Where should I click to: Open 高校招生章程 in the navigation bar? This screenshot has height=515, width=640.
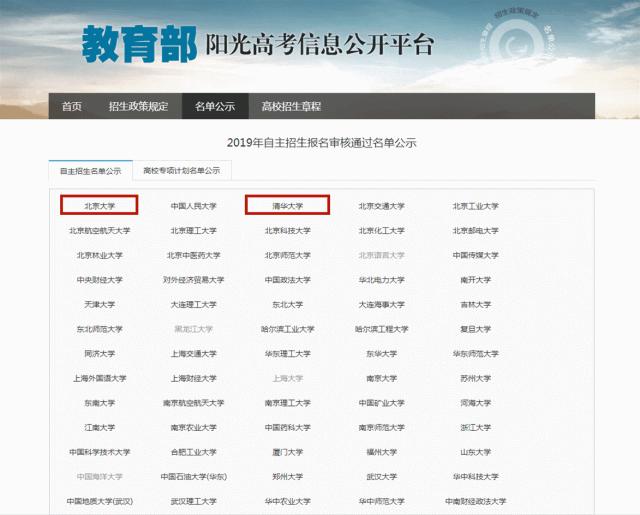tap(291, 107)
